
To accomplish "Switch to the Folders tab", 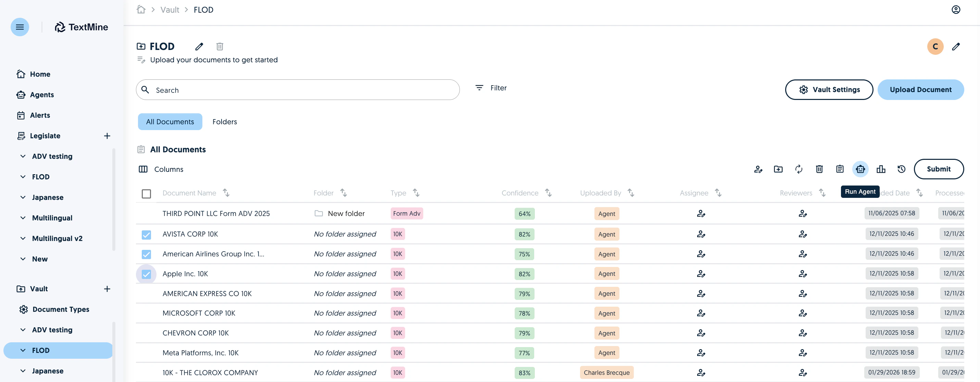I will pyautogui.click(x=225, y=122).
